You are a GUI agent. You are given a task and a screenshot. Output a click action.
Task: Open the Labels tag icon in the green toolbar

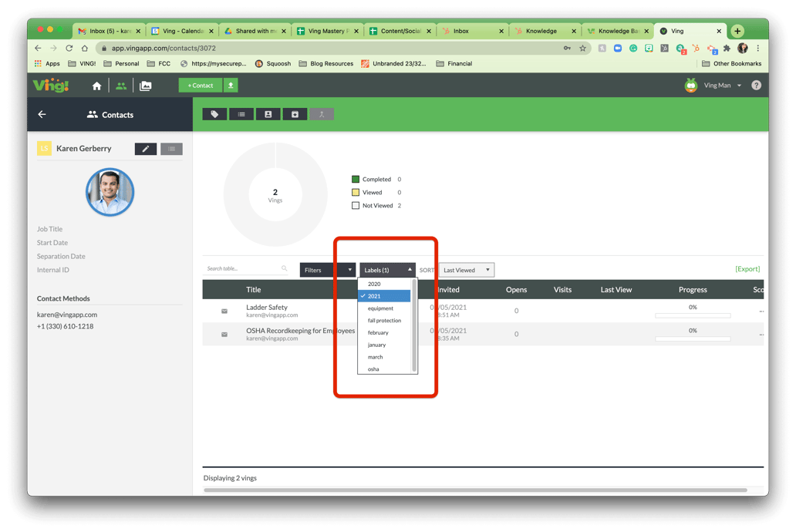[214, 113]
